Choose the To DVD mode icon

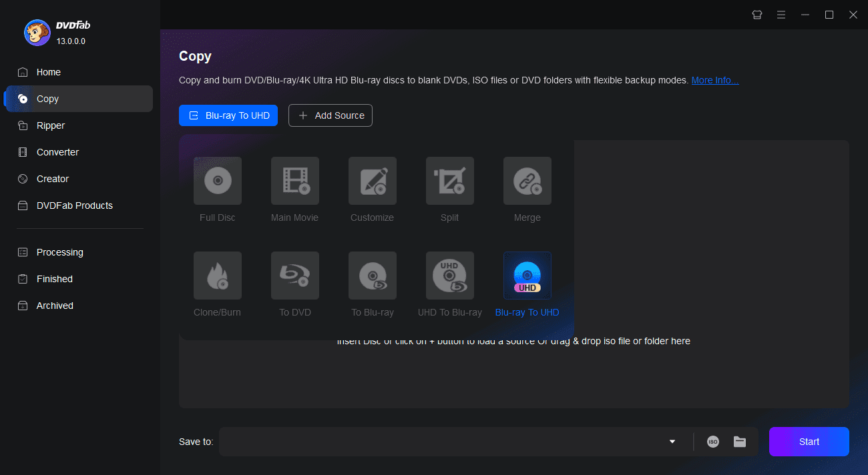click(295, 276)
